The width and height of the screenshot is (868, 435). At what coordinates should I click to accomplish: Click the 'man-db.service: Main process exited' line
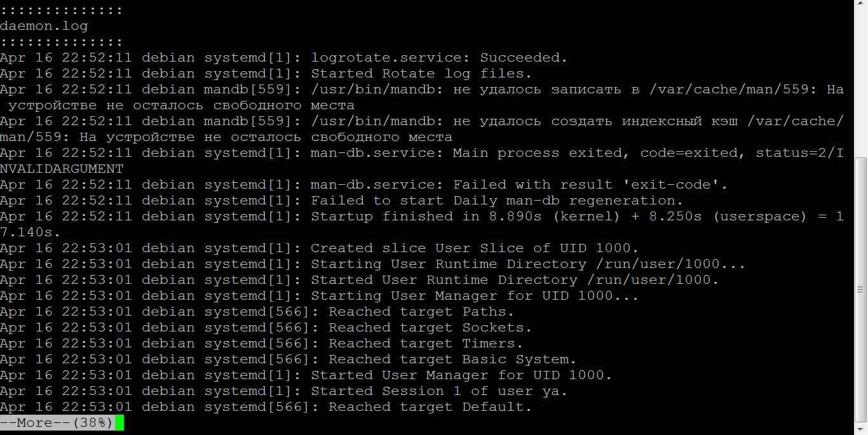tap(422, 161)
